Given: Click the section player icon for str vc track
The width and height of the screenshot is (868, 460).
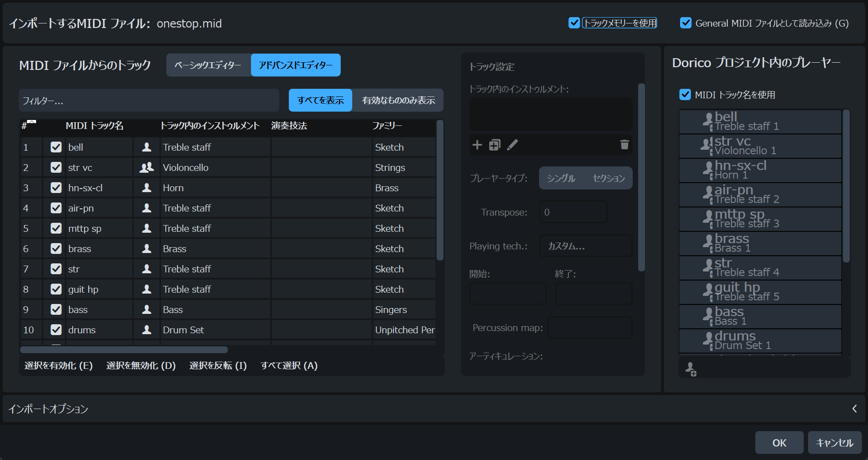Looking at the screenshot, I should pyautogui.click(x=146, y=168).
